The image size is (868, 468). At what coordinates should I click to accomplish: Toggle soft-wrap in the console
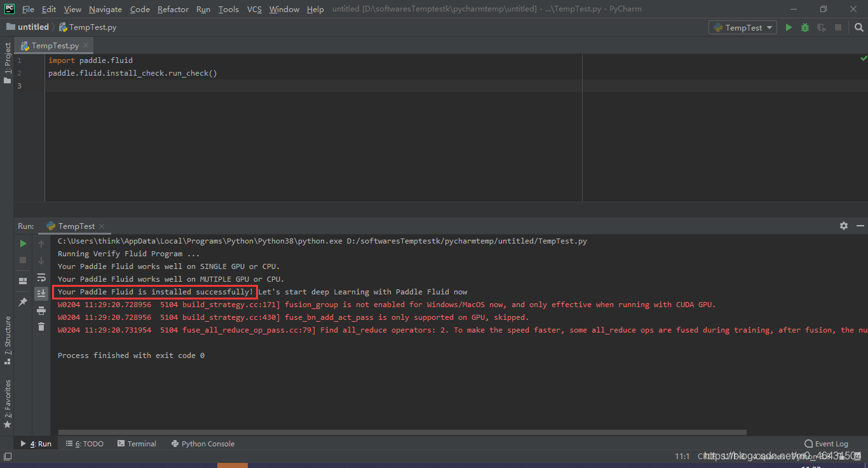tap(41, 277)
